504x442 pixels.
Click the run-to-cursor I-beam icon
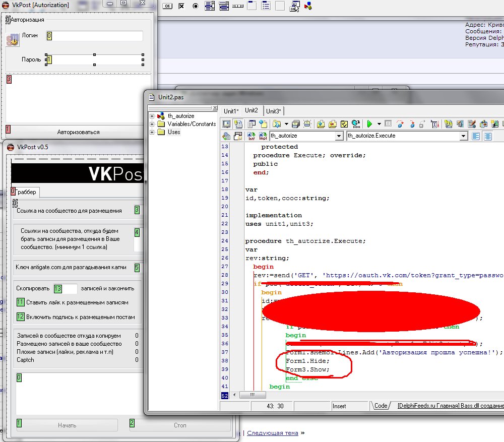pos(435,124)
